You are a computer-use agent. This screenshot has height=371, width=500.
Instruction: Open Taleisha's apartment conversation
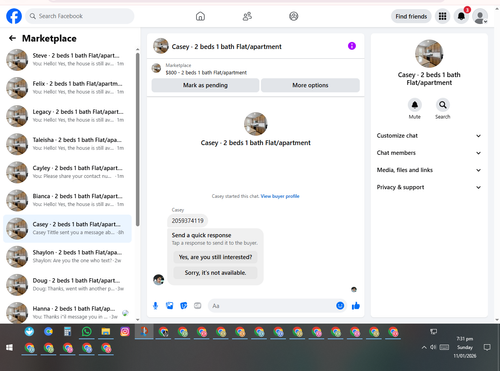tap(67, 144)
